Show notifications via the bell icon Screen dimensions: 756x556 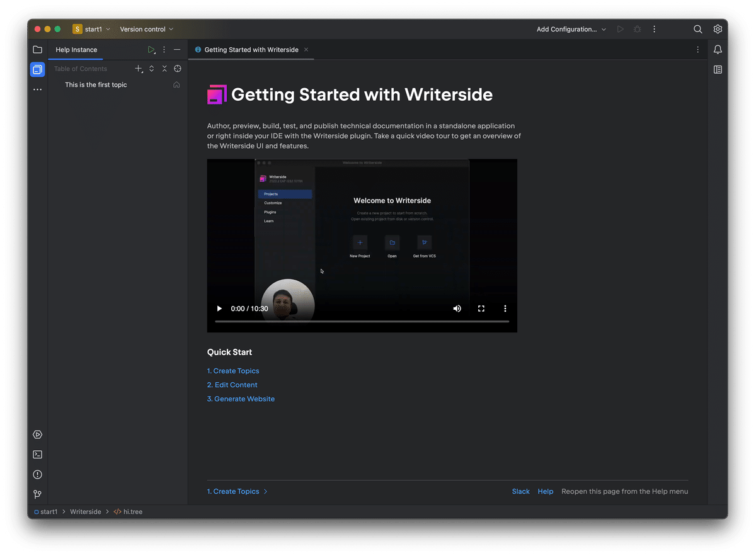click(718, 49)
